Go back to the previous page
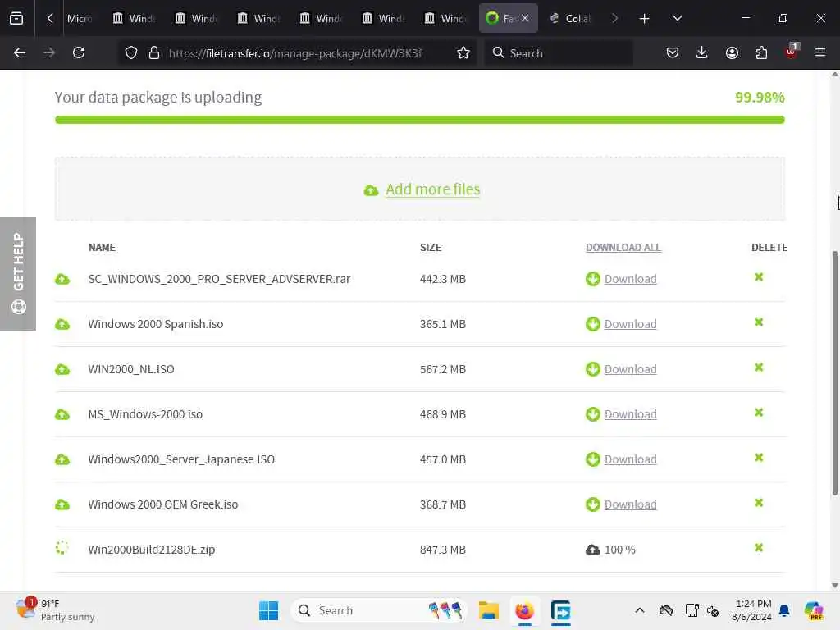The width and height of the screenshot is (840, 630). [x=20, y=52]
